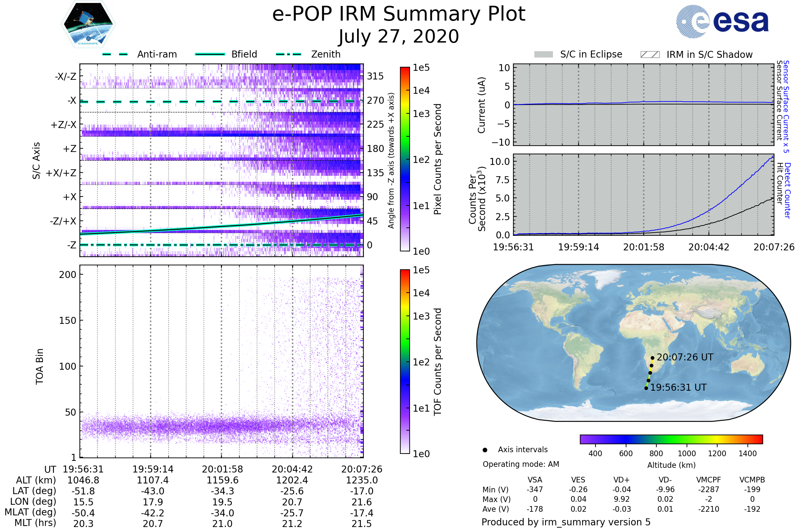Click the Altitude (km) horizontal colorbar
Viewport: 798px width, 532px height.
(x=671, y=439)
